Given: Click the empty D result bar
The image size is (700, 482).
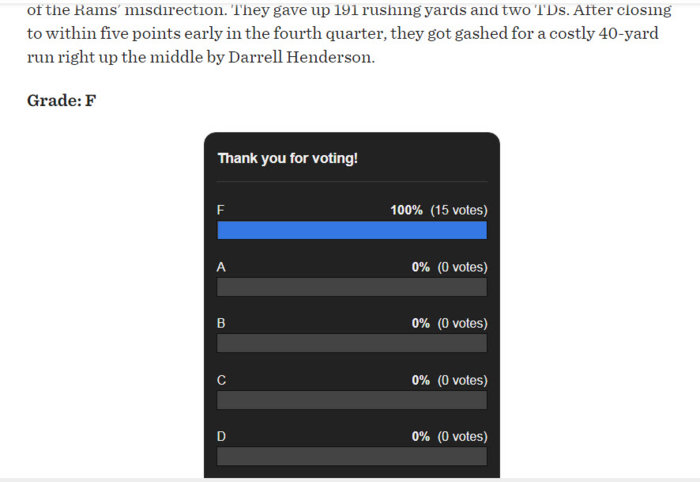Looking at the screenshot, I should (x=352, y=457).
